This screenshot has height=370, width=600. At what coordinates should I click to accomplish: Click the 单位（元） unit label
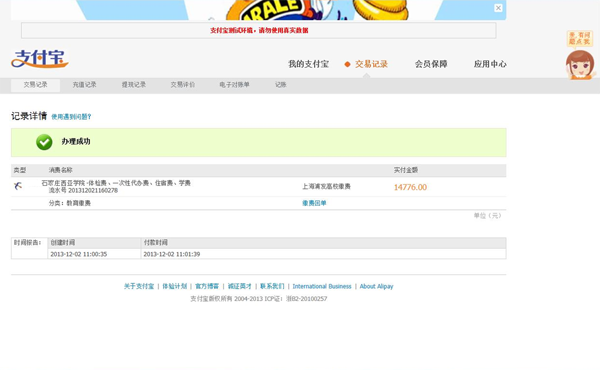(487, 216)
